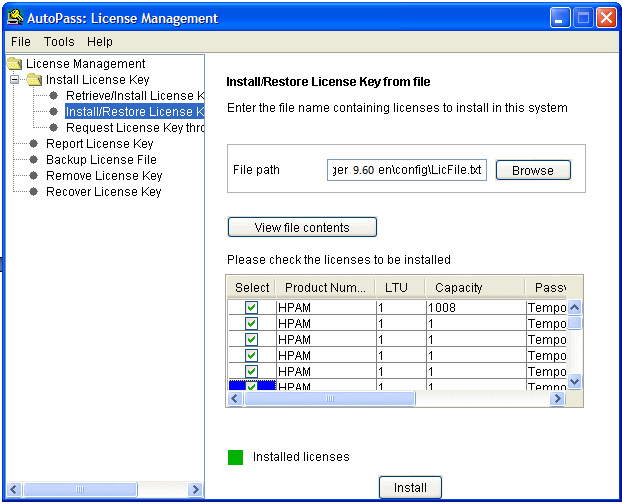Select the License Management root label
Viewport: 622px width, 504px height.
tap(85, 63)
